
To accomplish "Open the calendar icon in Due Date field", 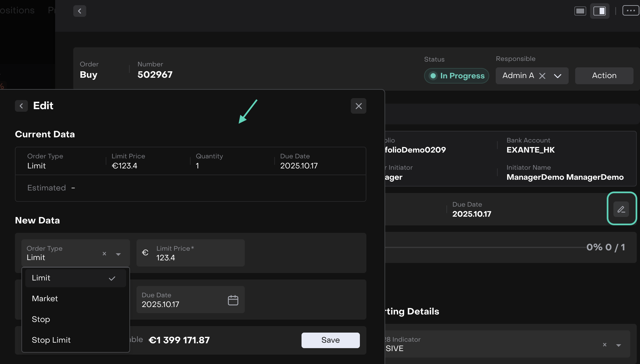I will [233, 300].
